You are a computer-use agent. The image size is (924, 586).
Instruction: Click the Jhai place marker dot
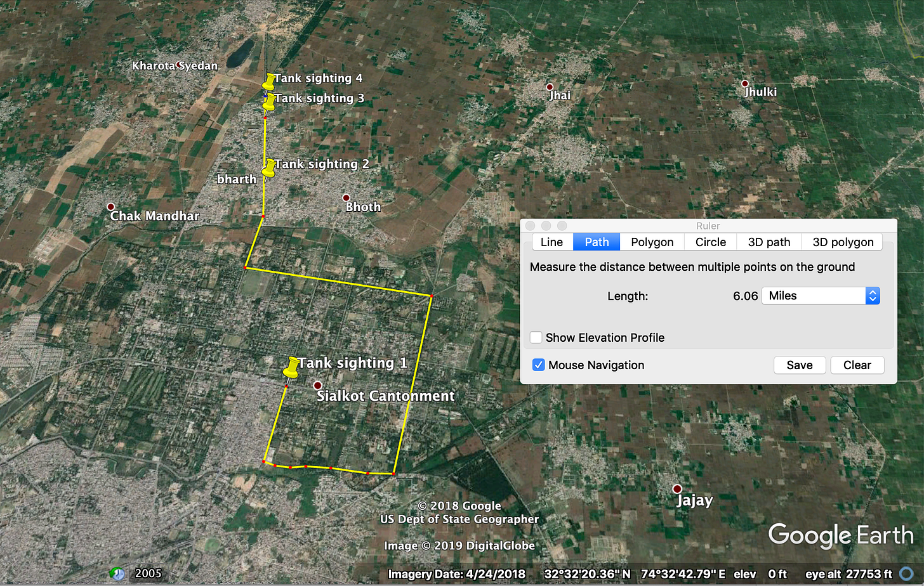coord(550,87)
